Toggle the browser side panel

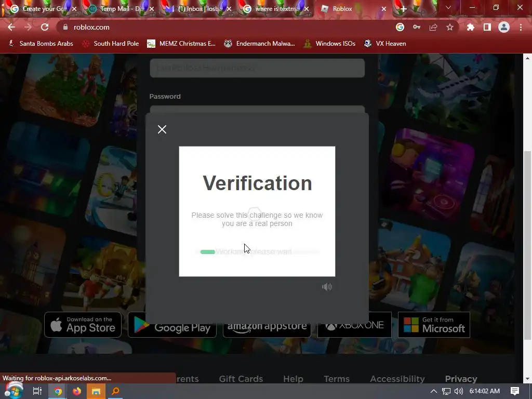[487, 27]
